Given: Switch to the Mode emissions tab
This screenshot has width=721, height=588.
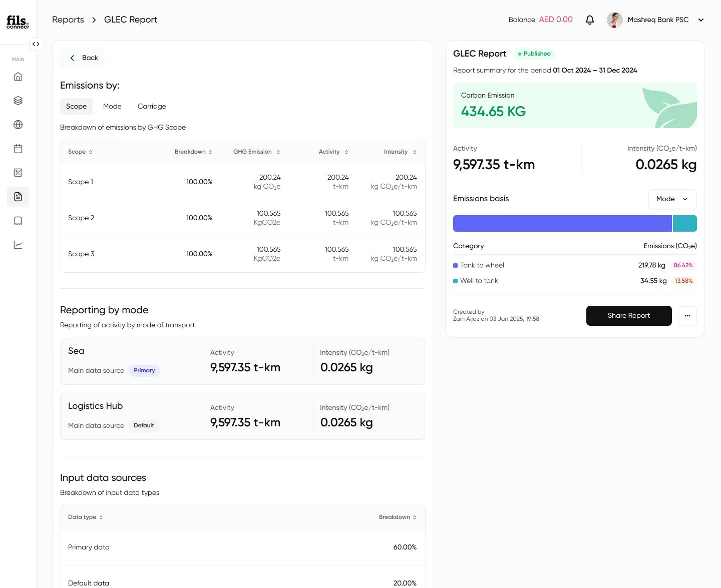Looking at the screenshot, I should [112, 106].
